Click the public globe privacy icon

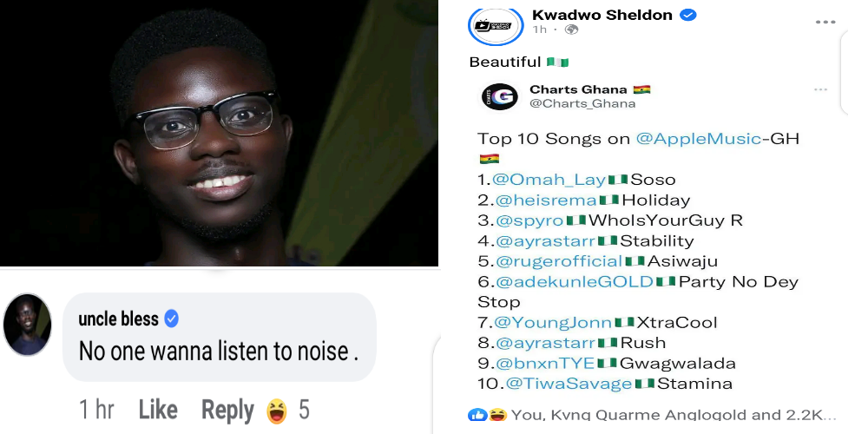click(571, 30)
